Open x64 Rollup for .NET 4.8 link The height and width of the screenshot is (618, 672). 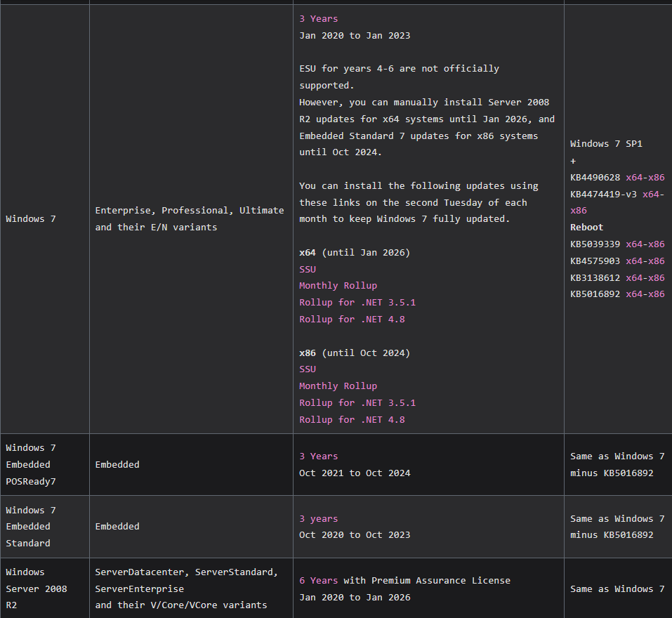[x=352, y=320]
